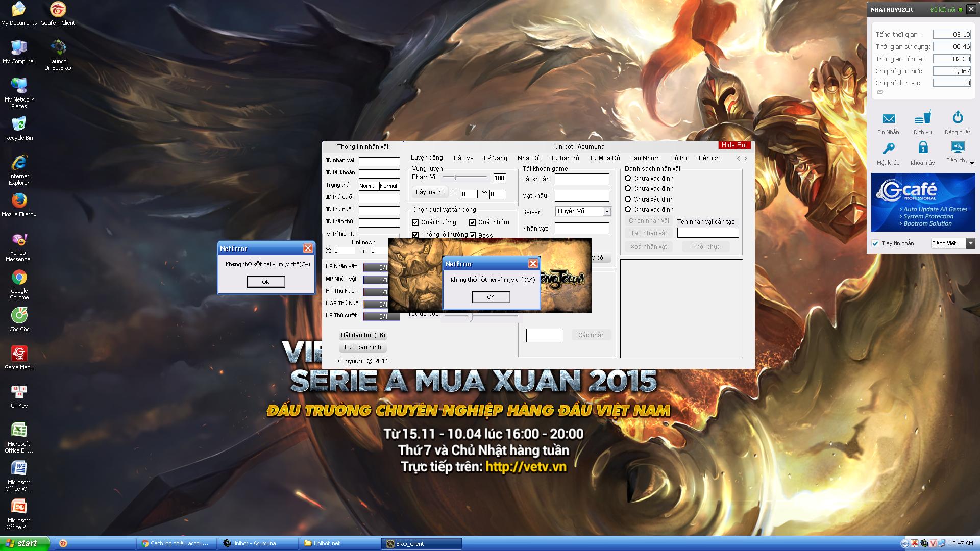Open Cốc Cốc browser icon
This screenshot has width=980, height=551.
point(19,320)
